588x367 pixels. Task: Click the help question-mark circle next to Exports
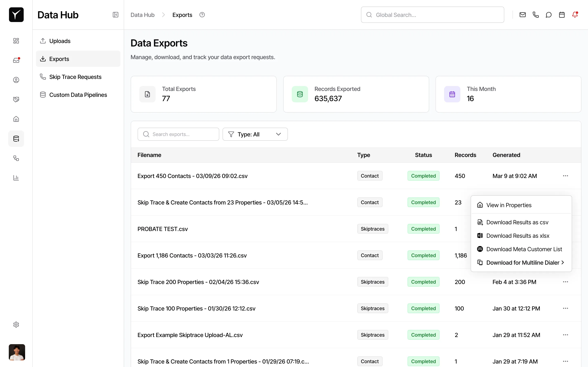click(202, 14)
